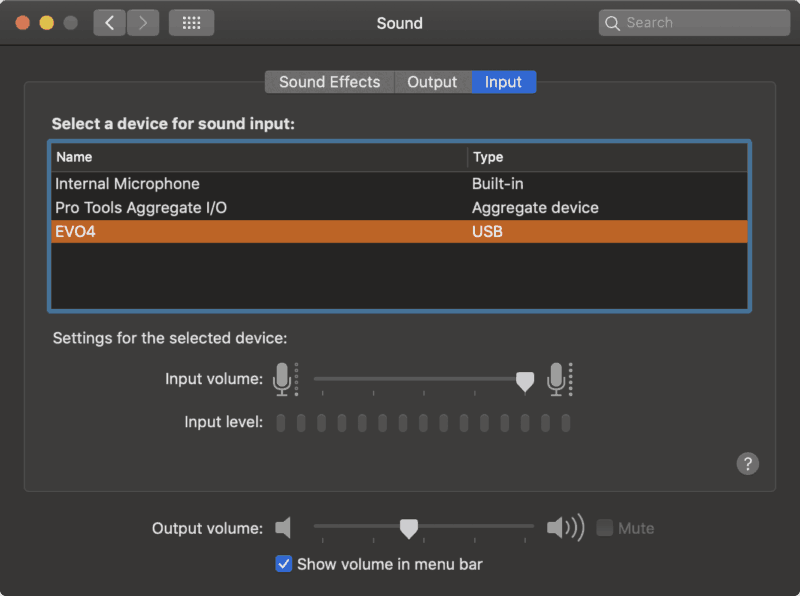This screenshot has width=800, height=596.
Task: Open the Output tab
Action: pyautogui.click(x=432, y=82)
